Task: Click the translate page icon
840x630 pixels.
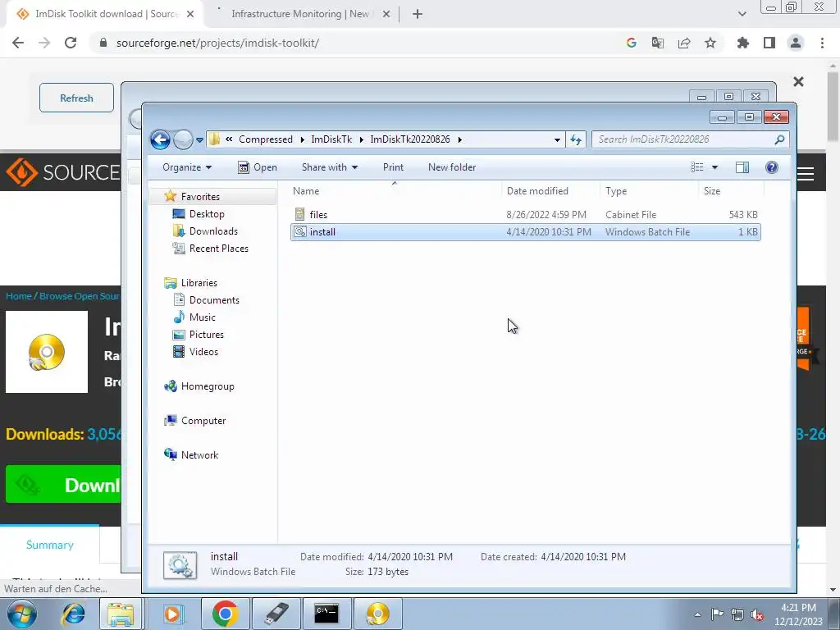Action: 658,43
